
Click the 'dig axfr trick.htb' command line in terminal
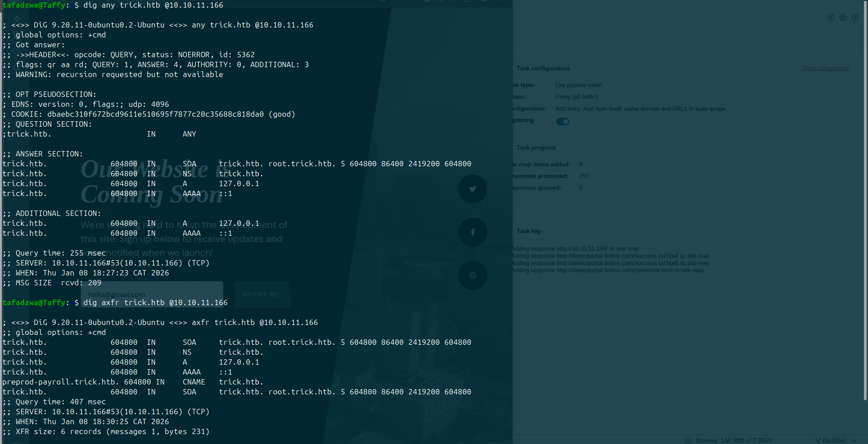(x=115, y=302)
